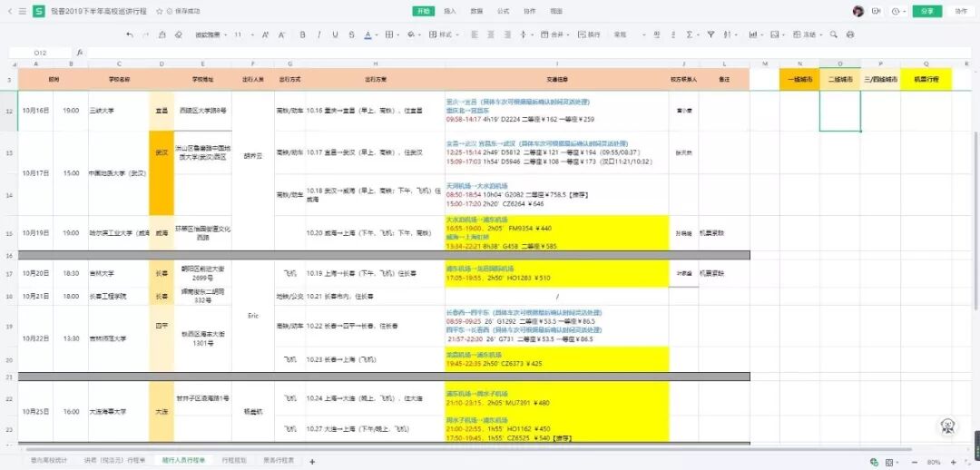
Task: Switch to the 插入 ribbon tab
Action: click(449, 11)
